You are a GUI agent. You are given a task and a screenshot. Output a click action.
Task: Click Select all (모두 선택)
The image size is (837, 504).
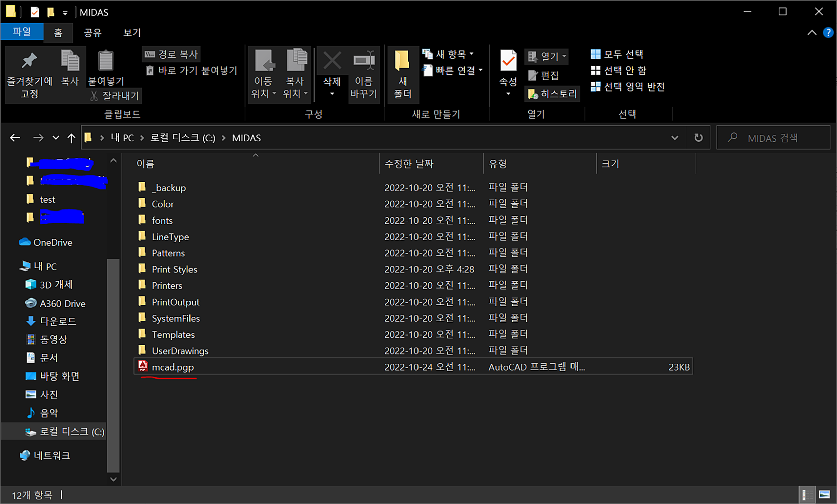[x=617, y=54]
